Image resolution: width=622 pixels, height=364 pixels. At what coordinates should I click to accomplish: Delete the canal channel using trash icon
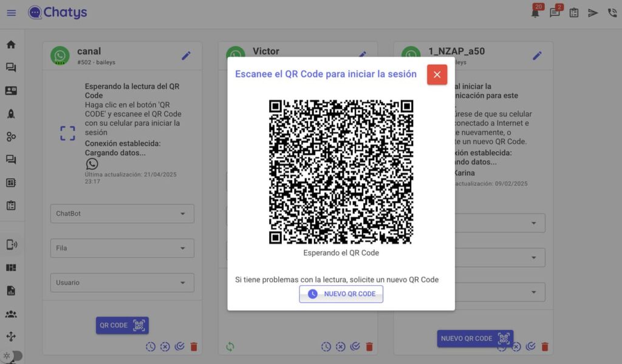tap(194, 347)
